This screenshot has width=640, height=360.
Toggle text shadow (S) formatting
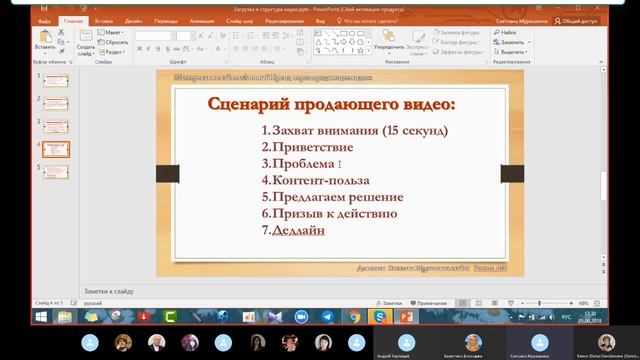click(167, 49)
